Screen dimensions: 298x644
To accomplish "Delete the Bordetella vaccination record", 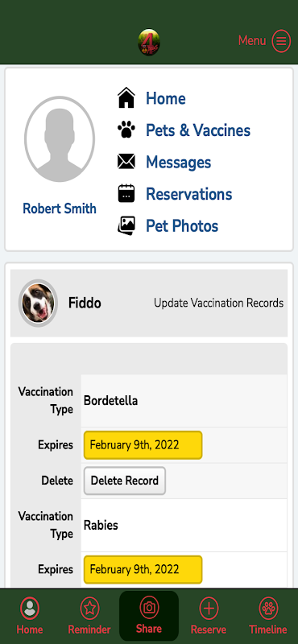I will (125, 481).
